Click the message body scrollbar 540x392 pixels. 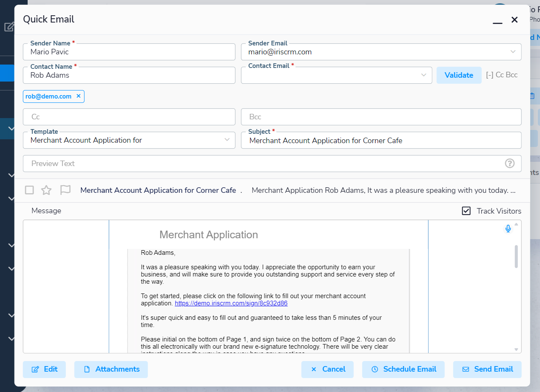(516, 257)
